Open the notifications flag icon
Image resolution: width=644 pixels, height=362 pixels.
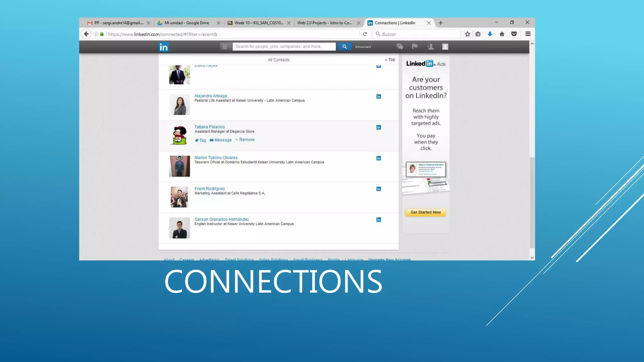[415, 47]
